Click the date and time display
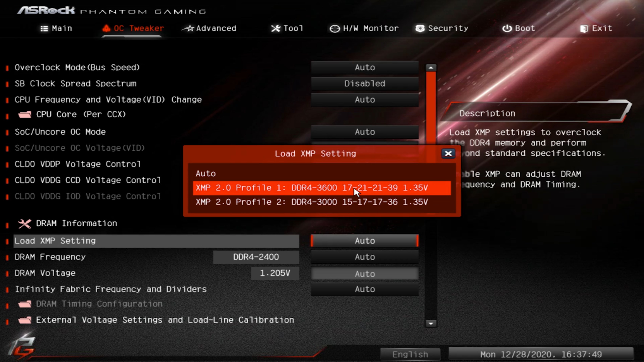The width and height of the screenshot is (644, 362). (541, 354)
